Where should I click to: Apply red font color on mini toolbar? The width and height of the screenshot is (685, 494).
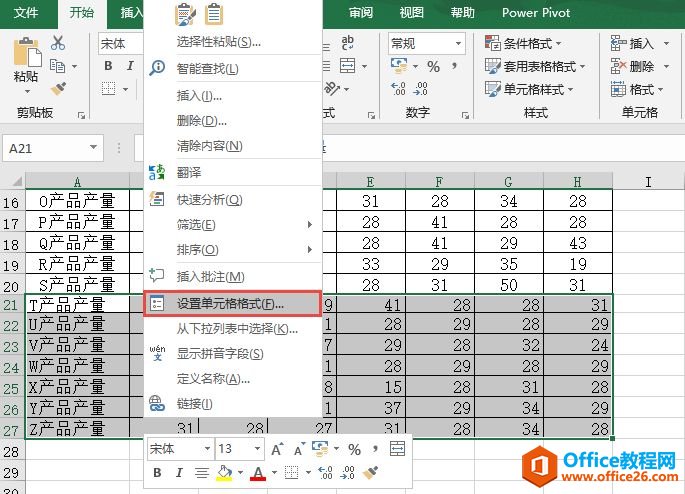pos(258,473)
